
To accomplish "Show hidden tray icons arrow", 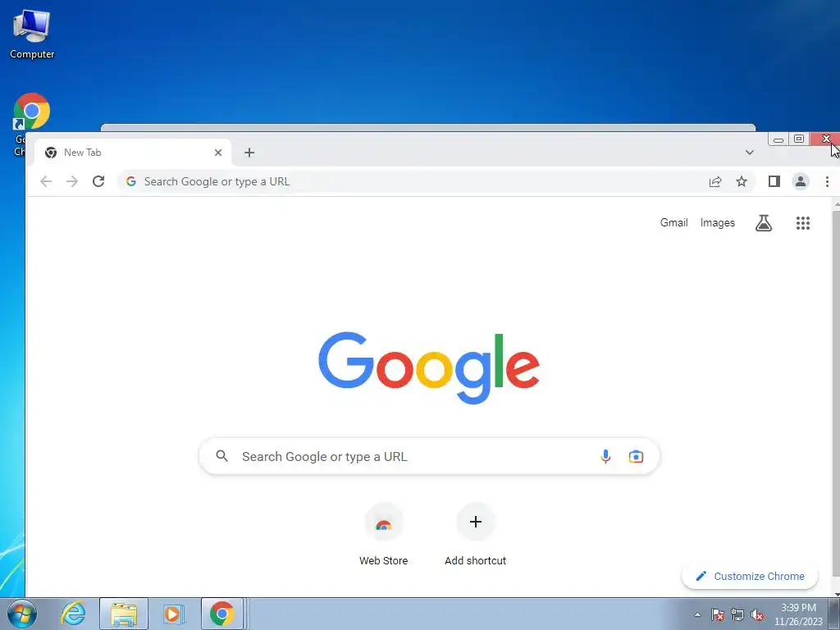I will (x=697, y=614).
